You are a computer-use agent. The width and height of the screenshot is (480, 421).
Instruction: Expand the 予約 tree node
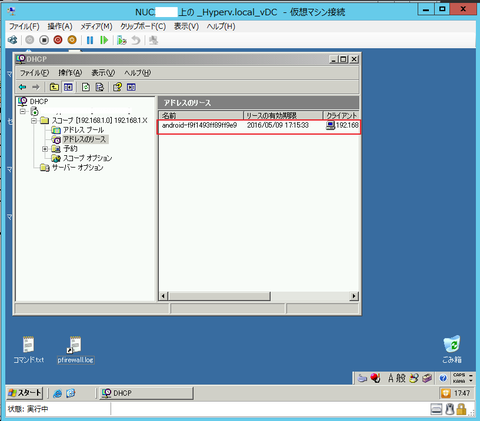coord(45,149)
